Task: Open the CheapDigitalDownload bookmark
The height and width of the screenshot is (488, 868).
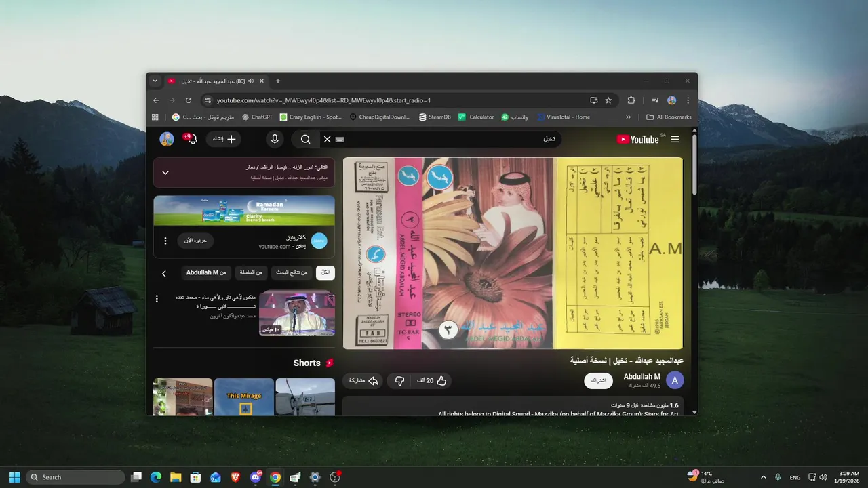Action: point(380,117)
